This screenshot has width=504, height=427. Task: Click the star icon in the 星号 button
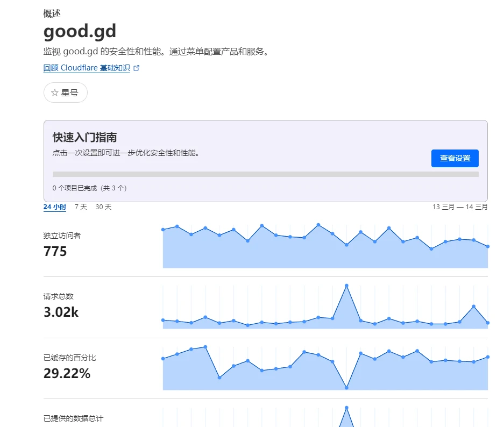(54, 92)
